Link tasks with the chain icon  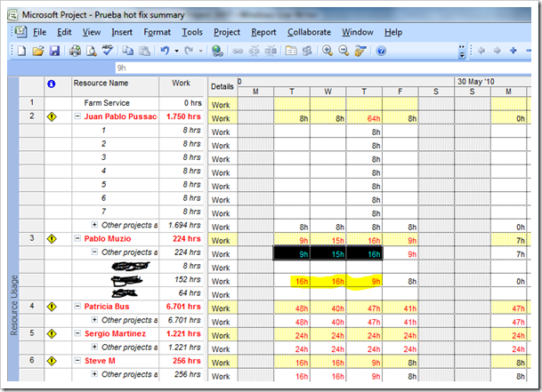[238, 52]
